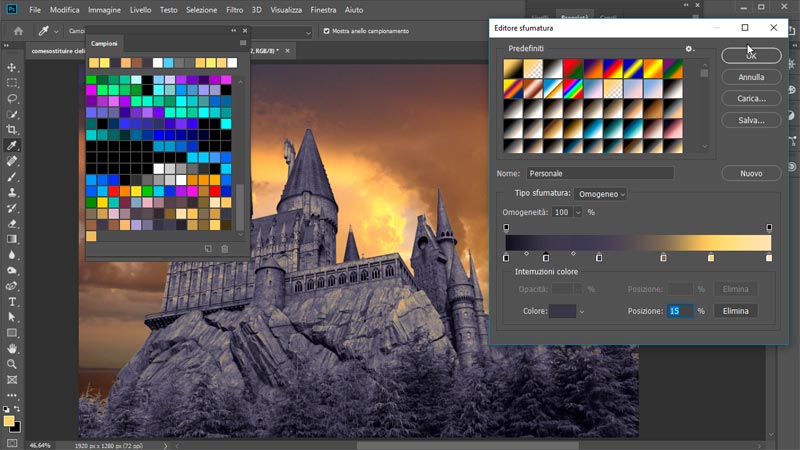Select the Clone Stamp tool
800x450 pixels.
12,192
